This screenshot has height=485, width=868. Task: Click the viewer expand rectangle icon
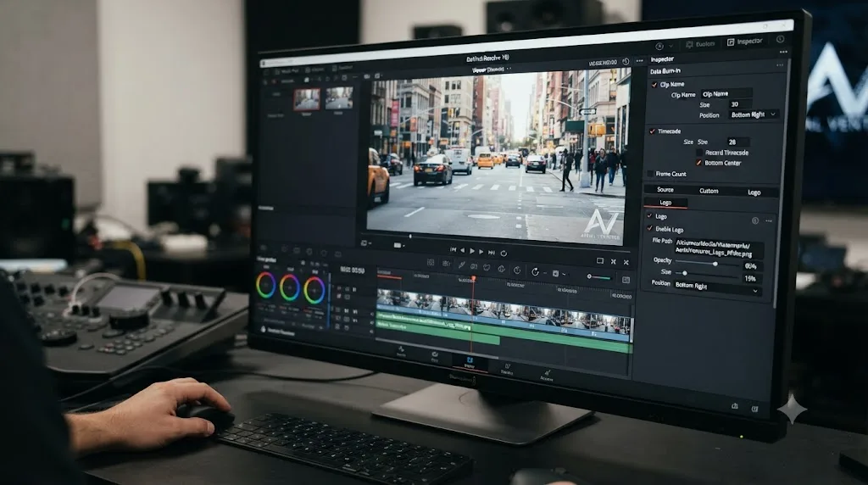[x=600, y=261]
